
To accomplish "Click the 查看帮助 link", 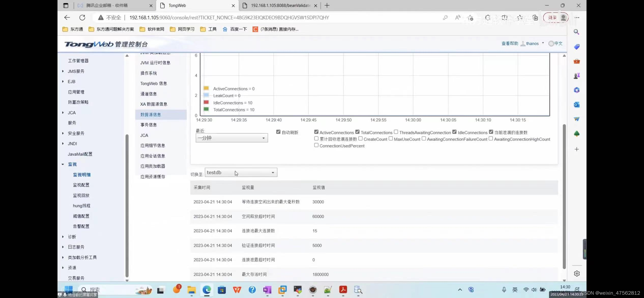I will point(509,44).
